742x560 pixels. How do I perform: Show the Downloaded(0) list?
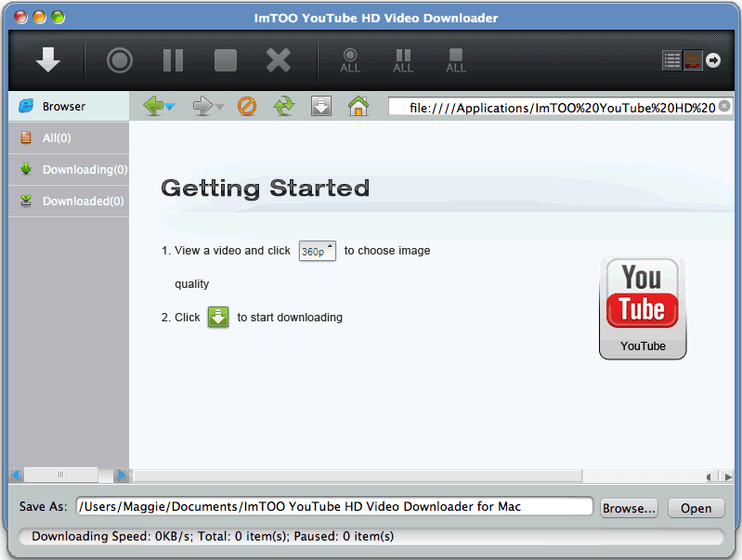tap(69, 202)
